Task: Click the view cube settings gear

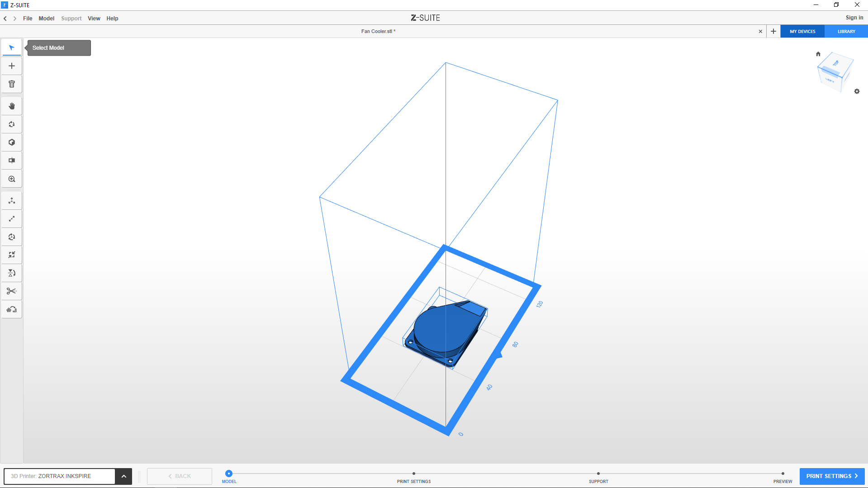Action: (857, 91)
